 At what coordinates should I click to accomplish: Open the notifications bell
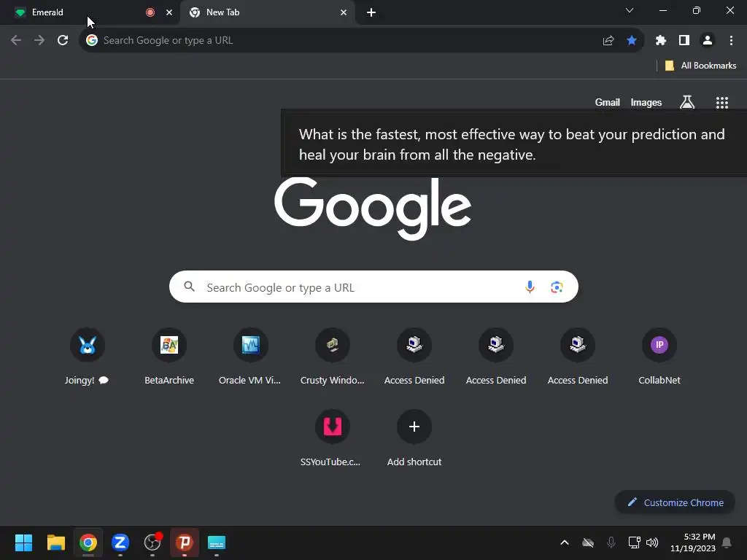[727, 542]
